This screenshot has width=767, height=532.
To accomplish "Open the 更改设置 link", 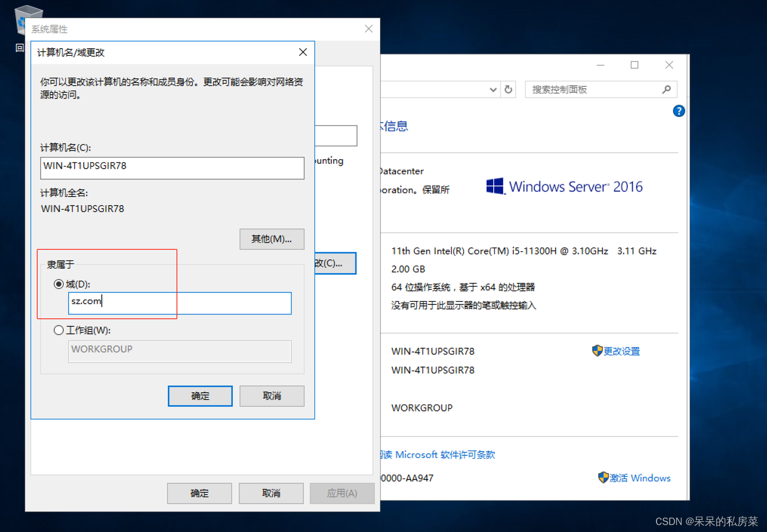I will (622, 351).
